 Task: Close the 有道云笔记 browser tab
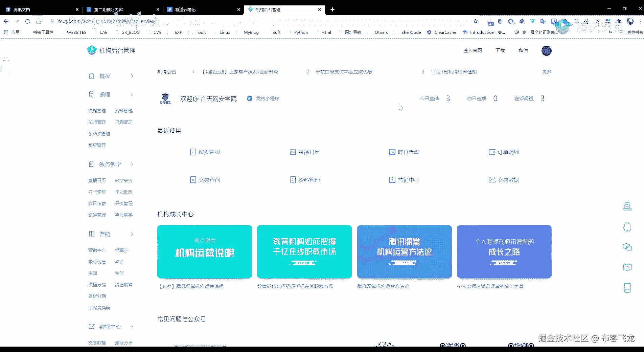[239, 9]
